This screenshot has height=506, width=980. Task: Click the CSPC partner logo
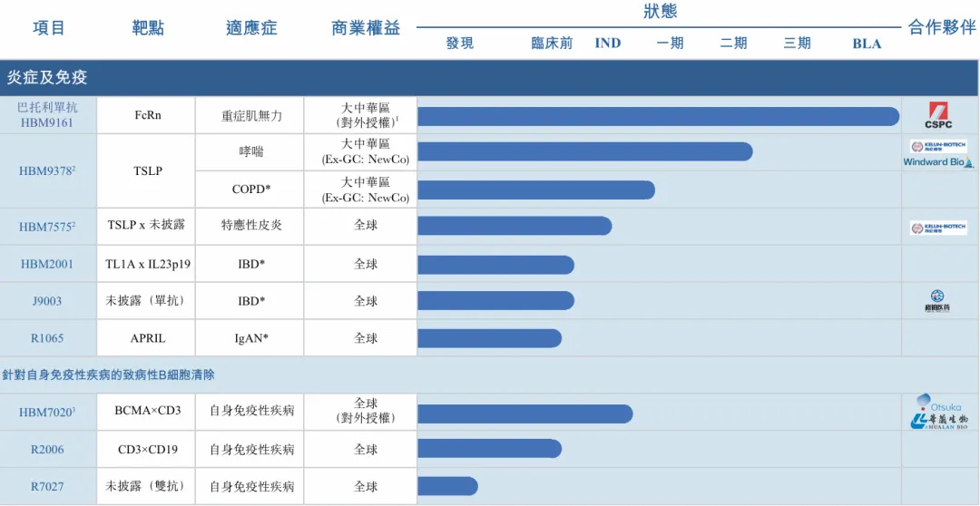(938, 115)
